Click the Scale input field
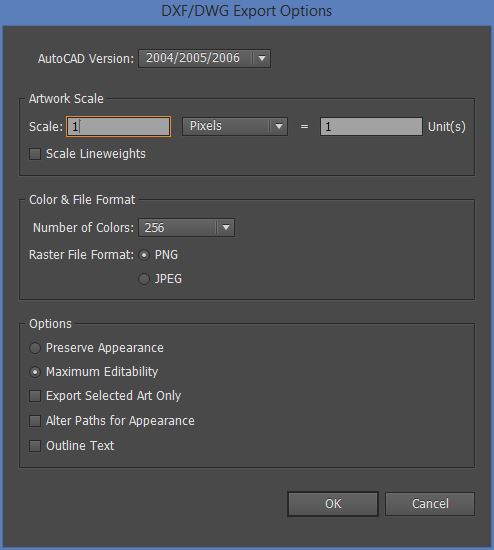The height and width of the screenshot is (550, 494). (x=119, y=126)
